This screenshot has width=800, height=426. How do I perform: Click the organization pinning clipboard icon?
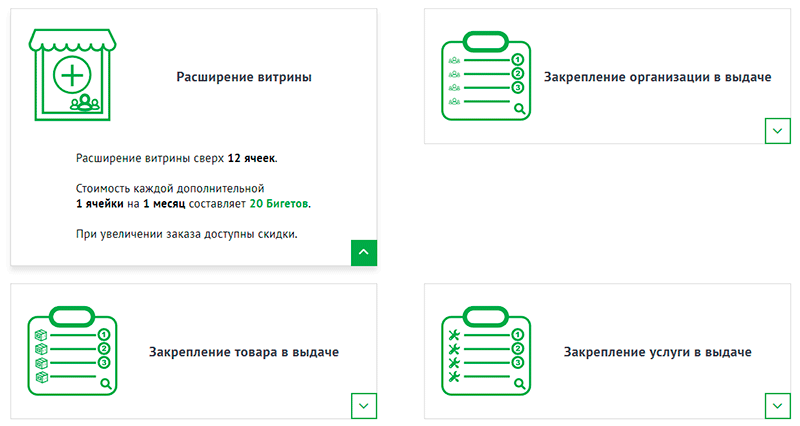[x=486, y=76]
